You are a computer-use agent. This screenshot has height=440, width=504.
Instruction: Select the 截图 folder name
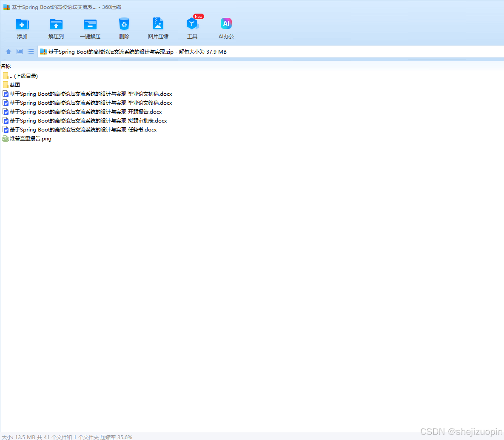(x=15, y=85)
